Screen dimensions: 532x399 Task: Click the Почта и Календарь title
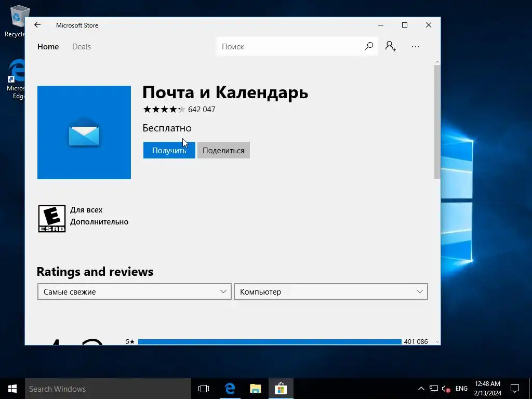(x=225, y=92)
